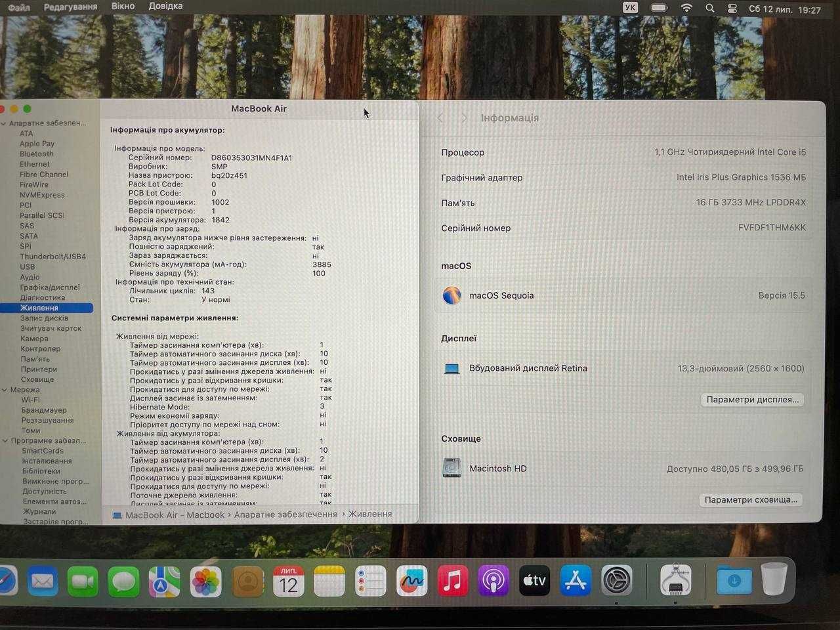This screenshot has width=840, height=630.
Task: Select Пам'ять in the sidebar
Action: 35,359
